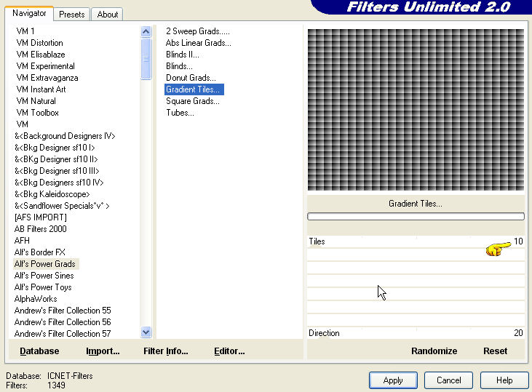Image resolution: width=532 pixels, height=392 pixels.
Task: Select AFH category
Action: click(22, 241)
